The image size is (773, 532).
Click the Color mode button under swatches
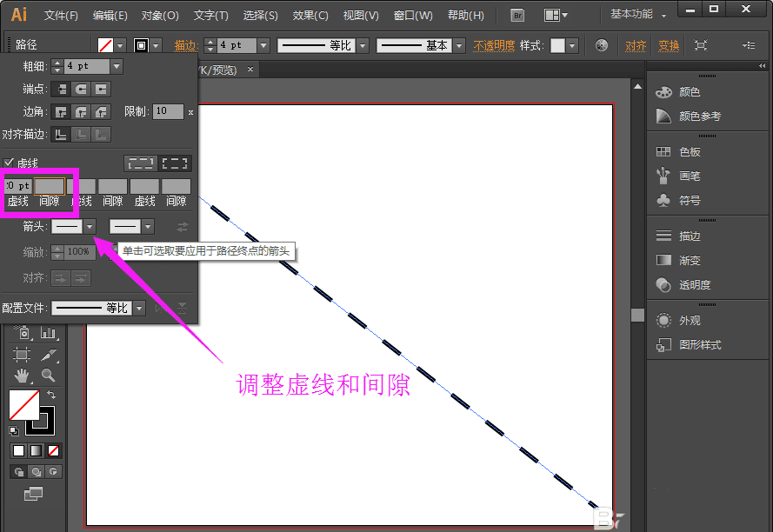point(19,450)
